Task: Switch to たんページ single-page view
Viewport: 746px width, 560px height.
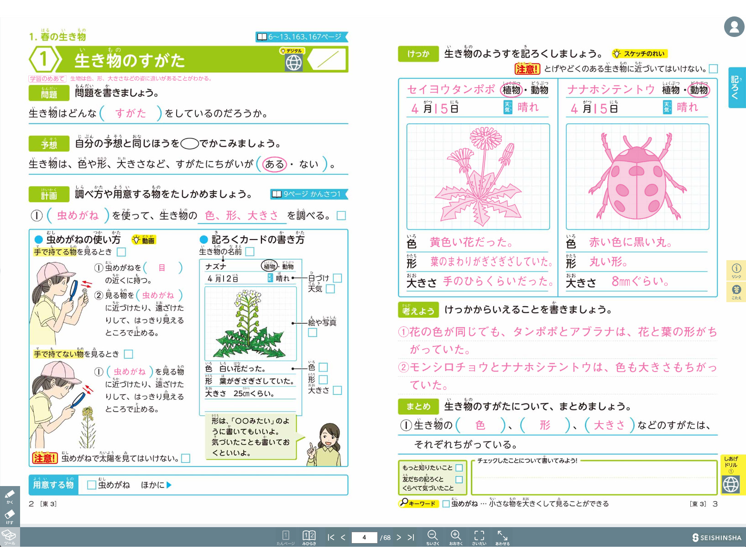Action: [x=286, y=537]
